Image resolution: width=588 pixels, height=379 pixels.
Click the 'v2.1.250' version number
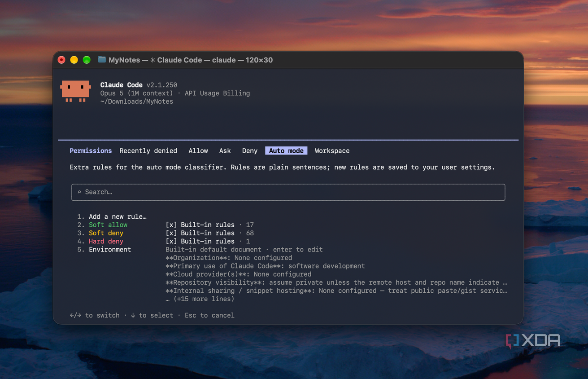161,85
